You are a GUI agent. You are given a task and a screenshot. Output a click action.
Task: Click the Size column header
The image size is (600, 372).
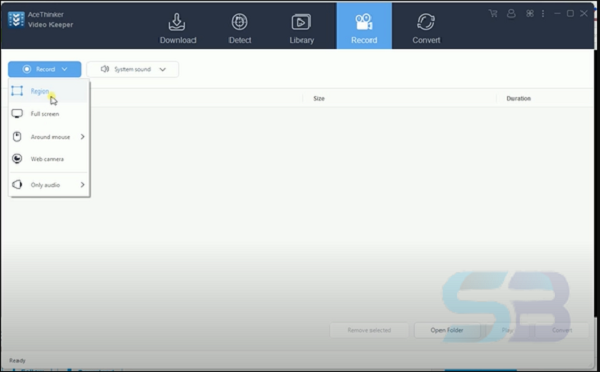(319, 98)
